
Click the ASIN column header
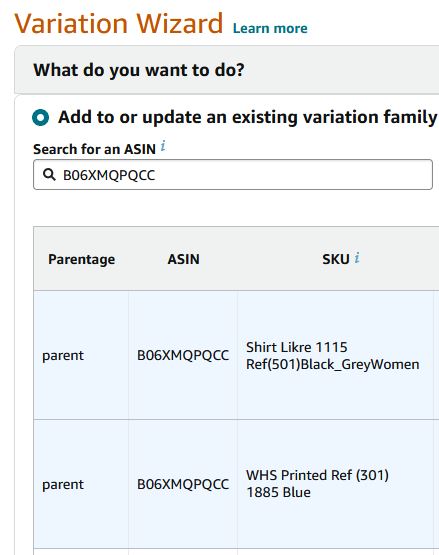(183, 259)
